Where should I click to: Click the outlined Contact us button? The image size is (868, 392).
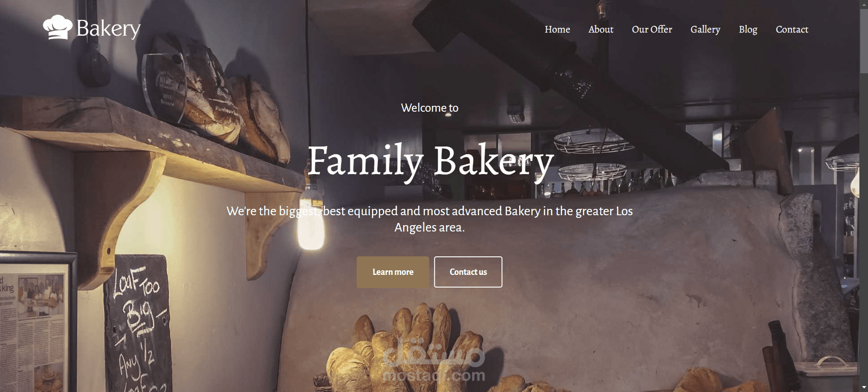(468, 272)
